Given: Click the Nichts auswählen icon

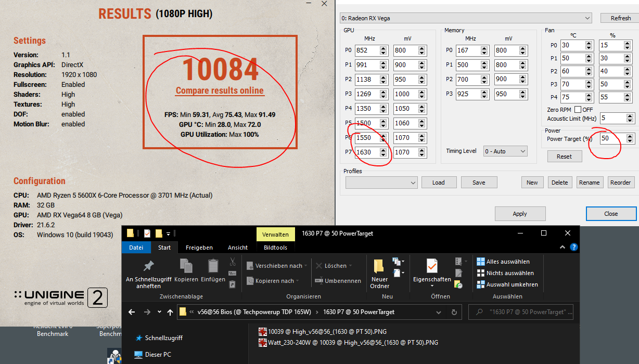Looking at the screenshot, I should 481,273.
